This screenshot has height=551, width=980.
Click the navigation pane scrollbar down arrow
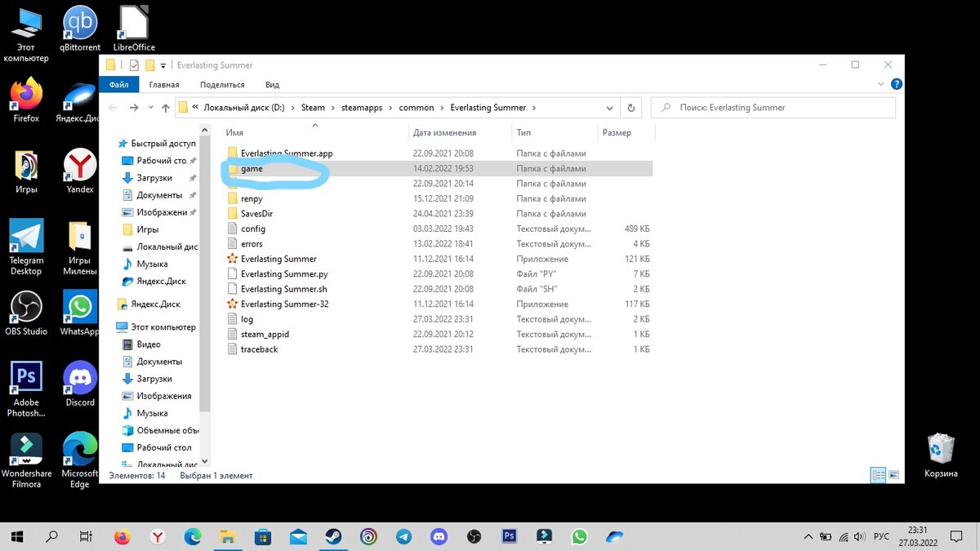(x=205, y=461)
